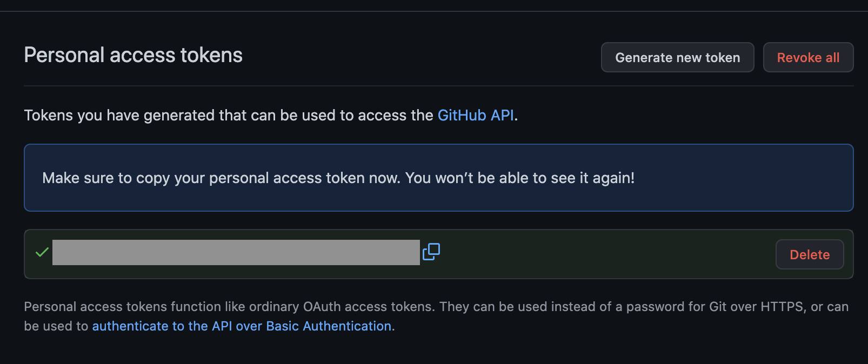Screen dimensions: 868x364
Task: Click the Generate new token button
Action: [x=677, y=57]
